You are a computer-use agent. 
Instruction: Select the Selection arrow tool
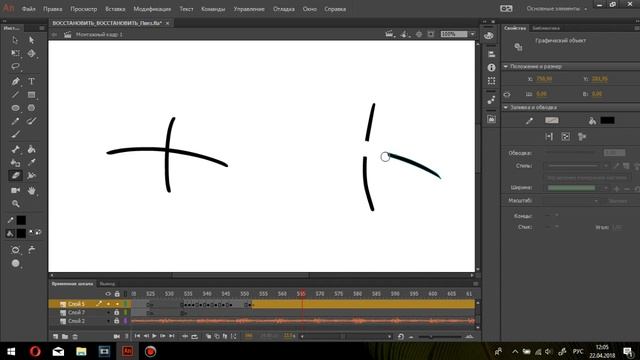pos(15,40)
